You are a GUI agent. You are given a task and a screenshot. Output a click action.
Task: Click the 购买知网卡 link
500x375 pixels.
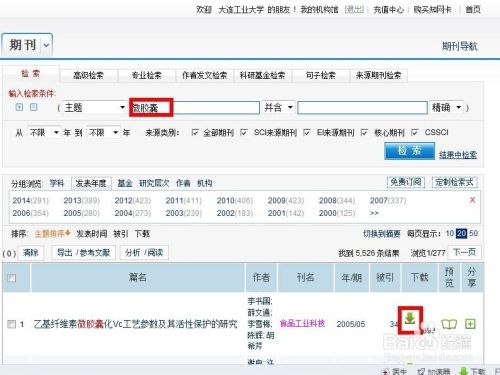point(432,10)
